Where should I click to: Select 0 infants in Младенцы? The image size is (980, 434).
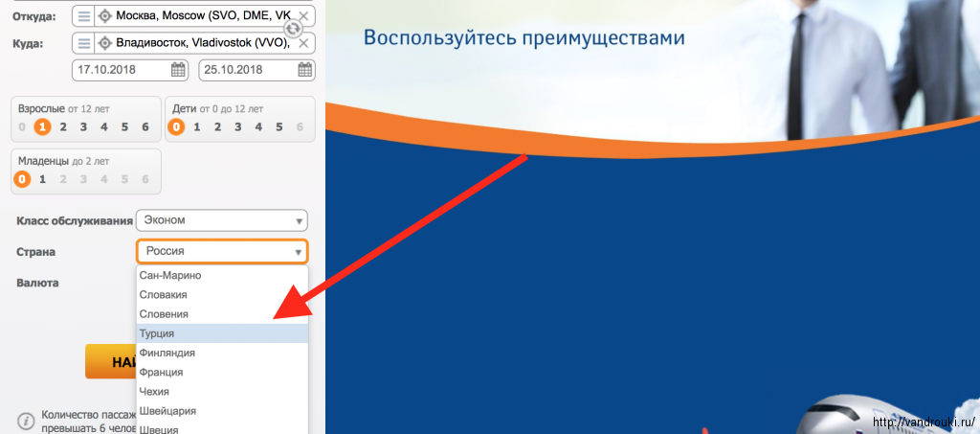click(x=22, y=179)
